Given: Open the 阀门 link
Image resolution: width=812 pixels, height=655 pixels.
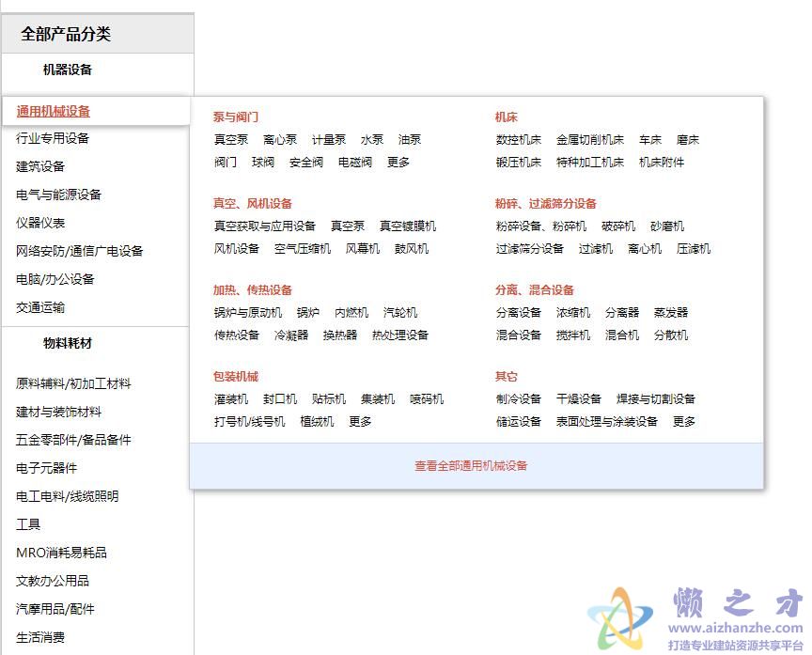Looking at the screenshot, I should 226,162.
